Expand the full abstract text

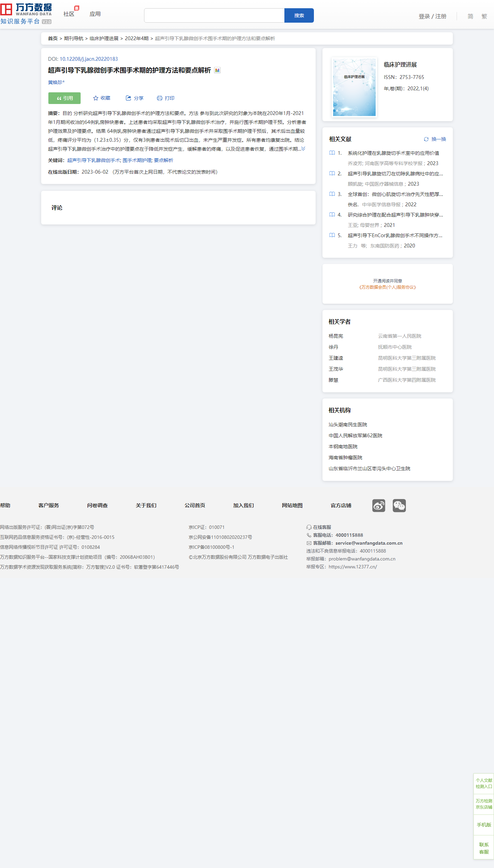click(x=303, y=149)
